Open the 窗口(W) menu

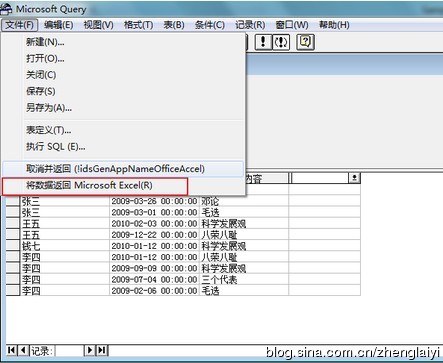point(292,25)
